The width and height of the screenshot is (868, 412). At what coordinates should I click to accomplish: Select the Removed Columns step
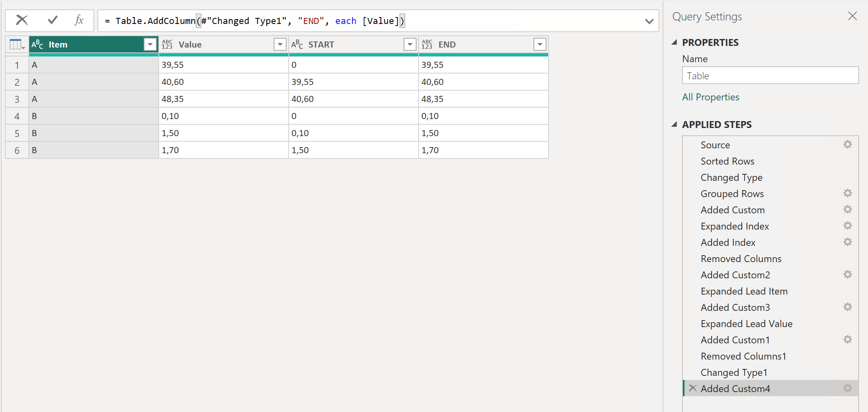741,259
